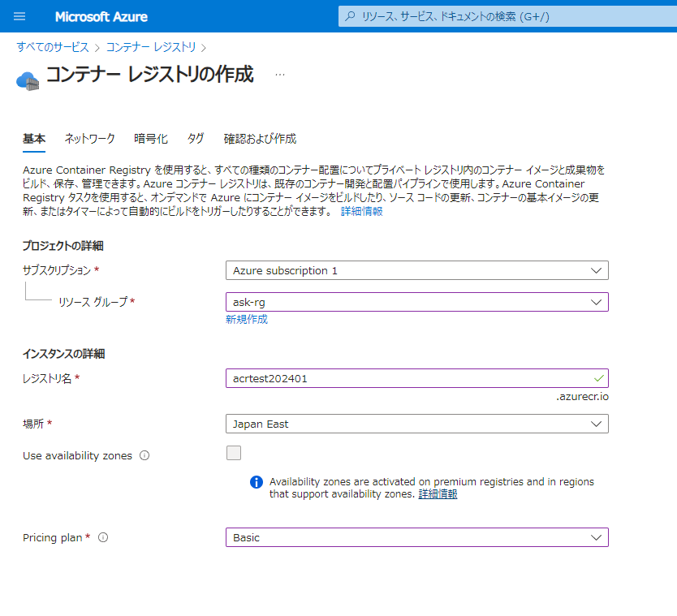Click the コンテナー レジストリ breadcrumb

(151, 47)
